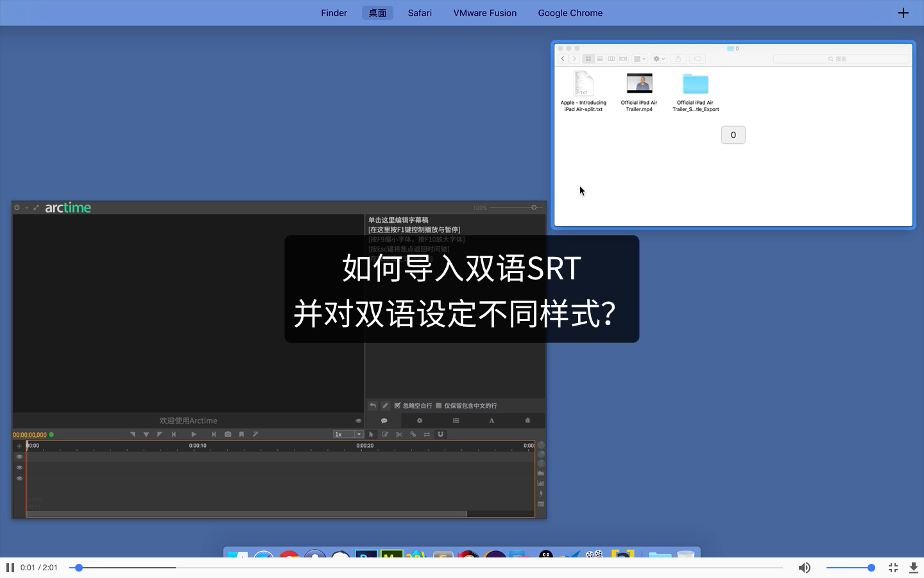Click the plus button to add desktop
Viewport: 924px width, 578px height.
click(903, 13)
